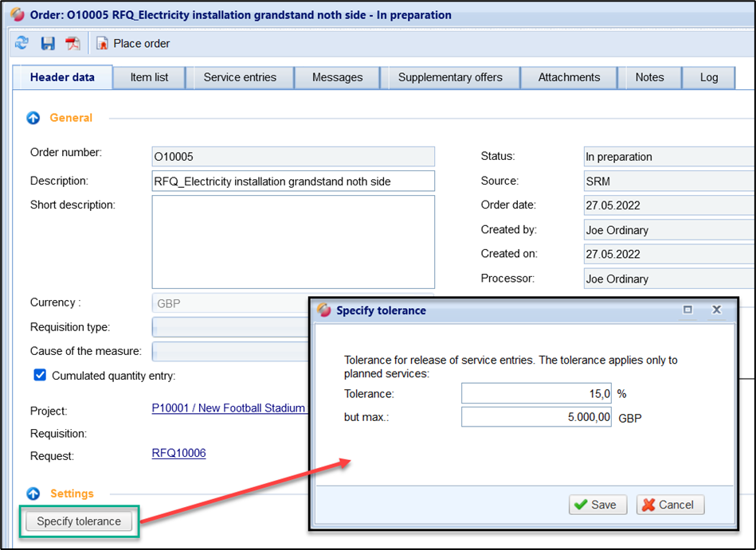The height and width of the screenshot is (550, 756).
Task: Click the Tolerance percentage input field
Action: 537,393
